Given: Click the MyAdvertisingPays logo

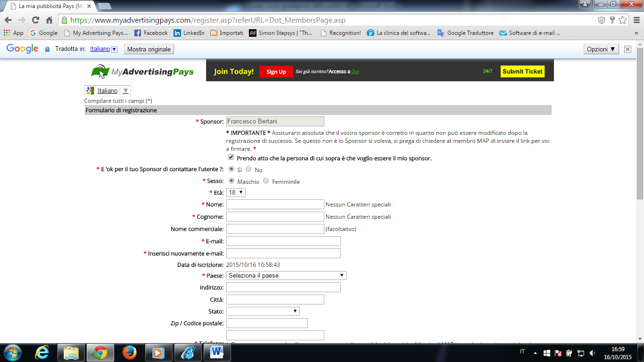Looking at the screenshot, I should point(142,72).
